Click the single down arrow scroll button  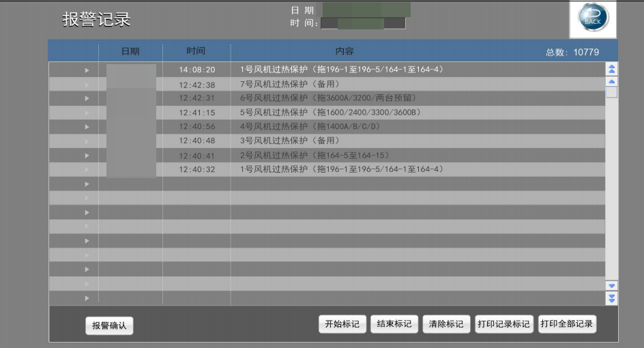611,285
